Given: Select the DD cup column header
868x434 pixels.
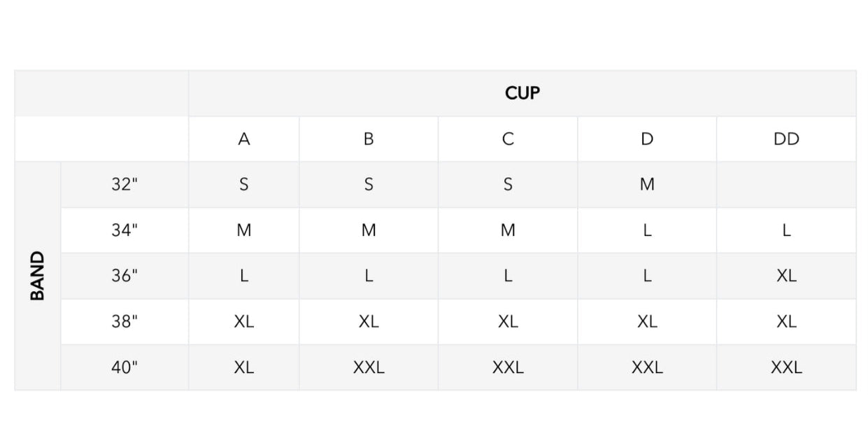Looking at the screenshot, I should pos(786,139).
